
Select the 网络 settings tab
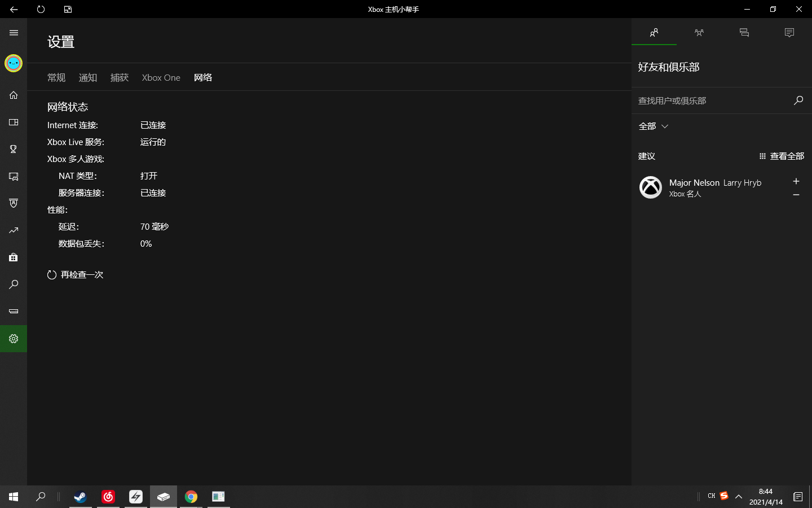[203, 78]
